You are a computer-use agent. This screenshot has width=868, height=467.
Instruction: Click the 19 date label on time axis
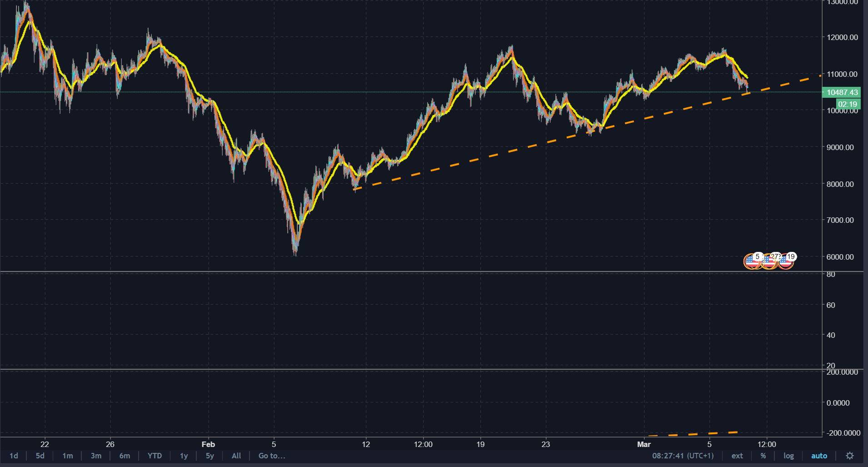(480, 444)
